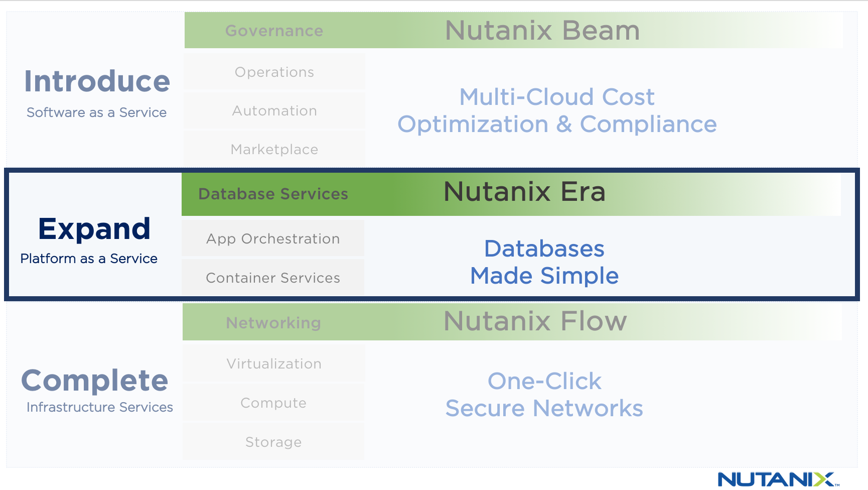868x490 pixels.
Task: Click the Nutanix Beam title
Action: click(x=542, y=31)
